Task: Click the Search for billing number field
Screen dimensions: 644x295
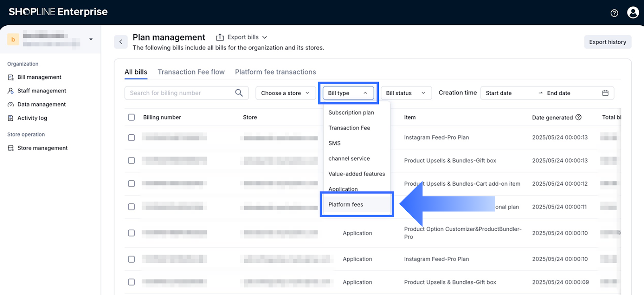Action: (179, 93)
